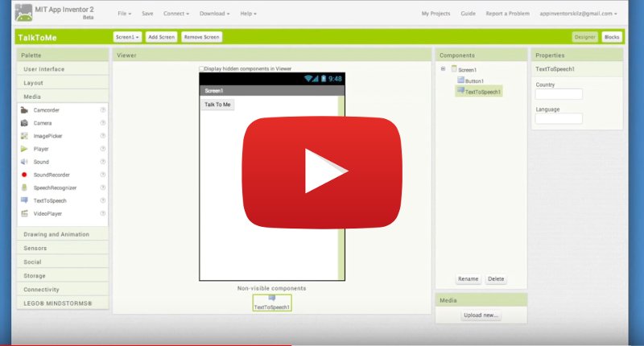This screenshot has width=644, height=346.
Task: Open the Download dropdown menu
Action: [214, 14]
